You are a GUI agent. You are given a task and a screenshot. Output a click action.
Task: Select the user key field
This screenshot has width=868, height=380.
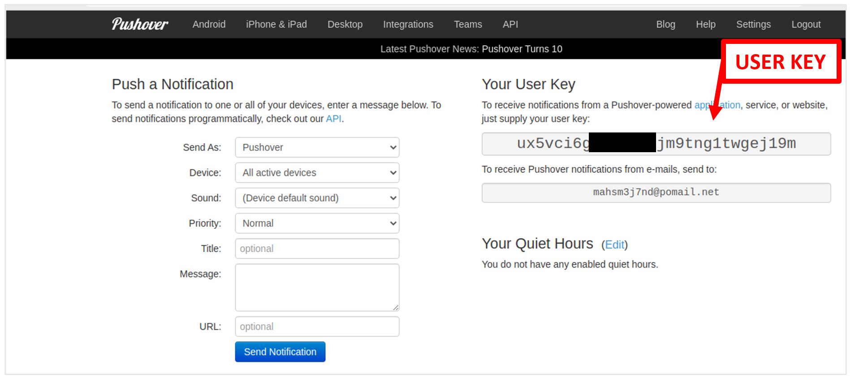656,144
